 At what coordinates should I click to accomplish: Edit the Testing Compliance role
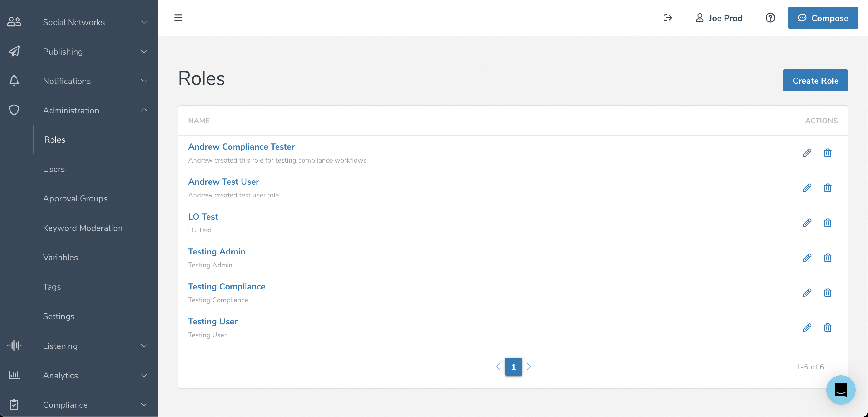coord(807,293)
